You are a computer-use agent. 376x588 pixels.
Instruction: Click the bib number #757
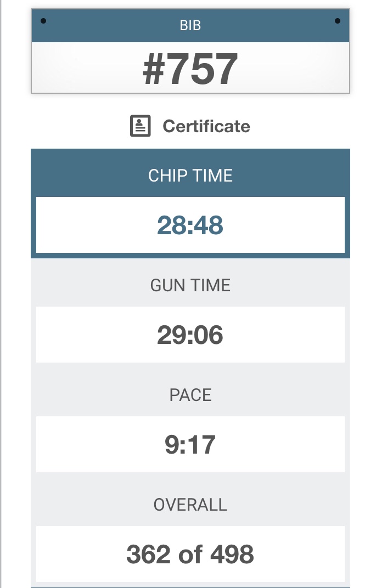[x=190, y=70]
